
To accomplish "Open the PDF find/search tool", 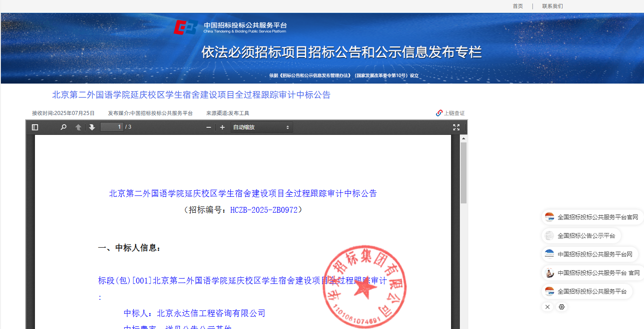I will pyautogui.click(x=63, y=127).
